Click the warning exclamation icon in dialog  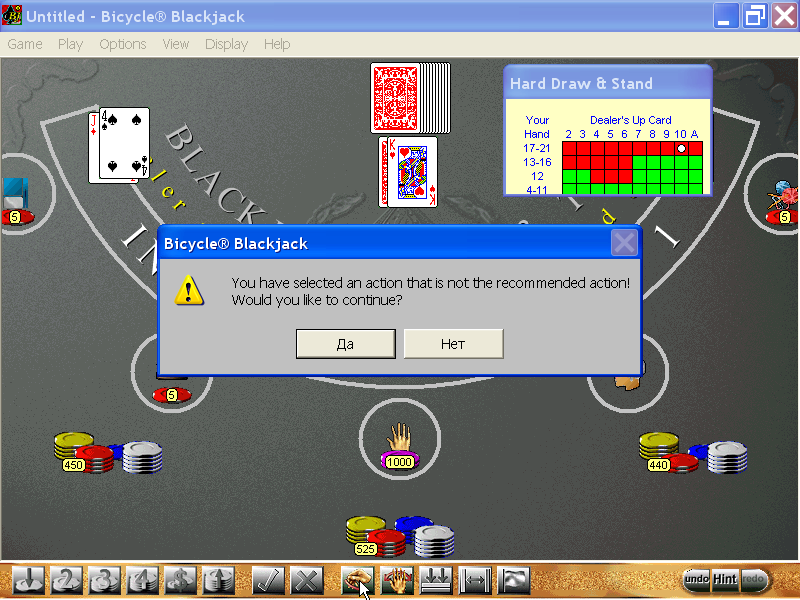(189, 290)
